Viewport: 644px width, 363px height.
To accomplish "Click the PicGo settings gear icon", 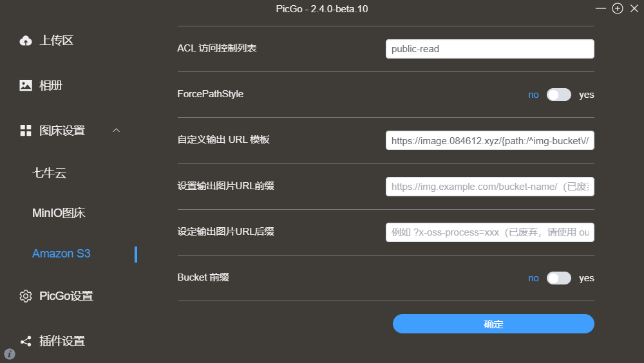I will tap(26, 296).
